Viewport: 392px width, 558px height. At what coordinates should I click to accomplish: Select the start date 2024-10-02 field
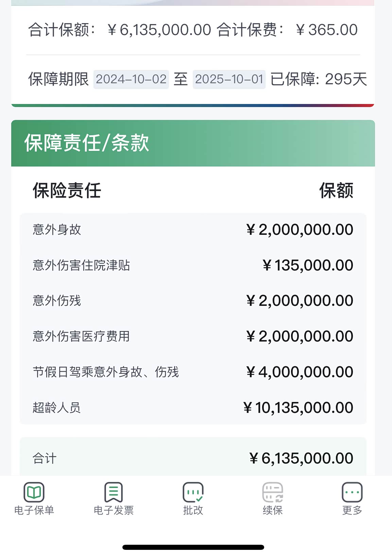[x=131, y=80]
